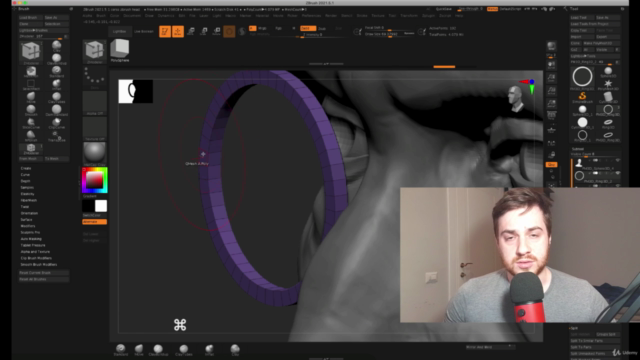Toggle Zsub mode
640x360 pixels.
tap(322, 29)
